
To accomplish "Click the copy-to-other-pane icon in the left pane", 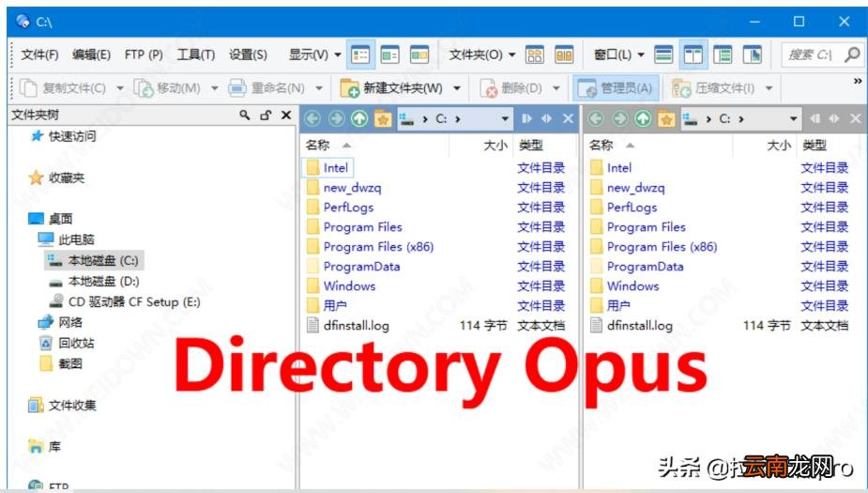I will pyautogui.click(x=526, y=118).
